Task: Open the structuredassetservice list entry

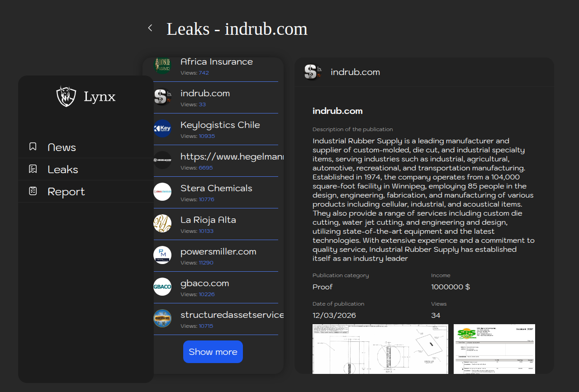Action: pos(232,315)
